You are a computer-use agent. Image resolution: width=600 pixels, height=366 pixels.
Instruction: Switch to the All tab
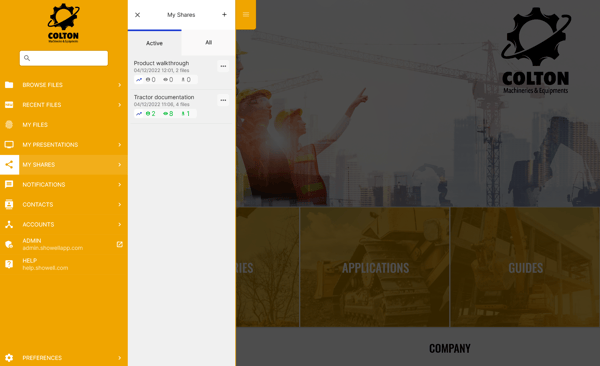208,42
